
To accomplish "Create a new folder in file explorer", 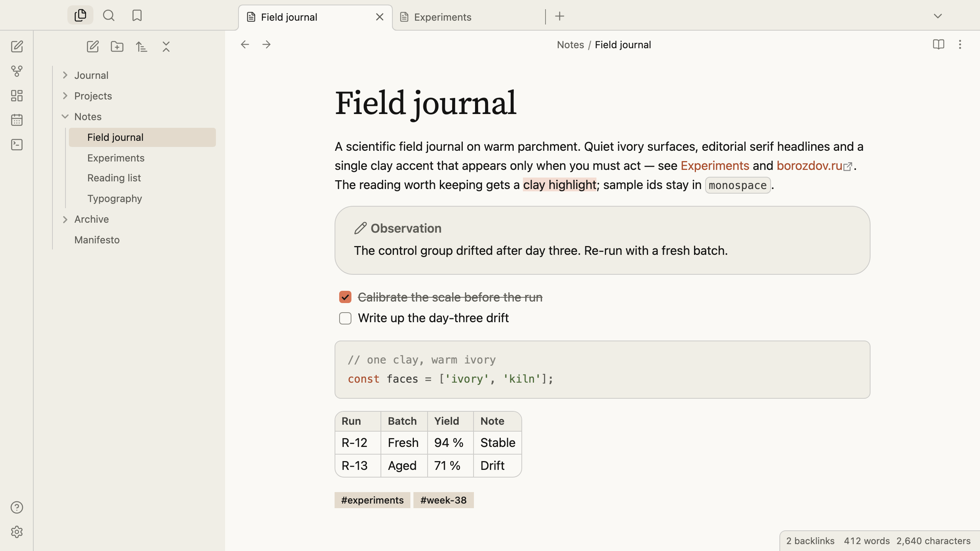I will 117,47.
